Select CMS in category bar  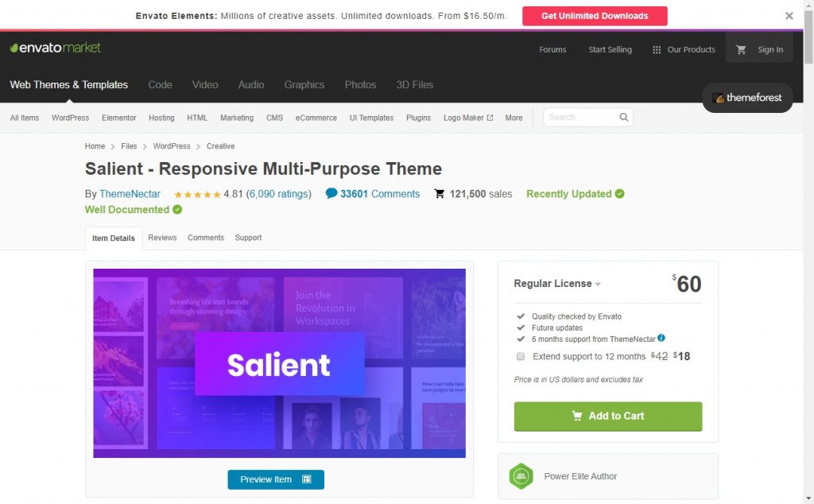click(x=274, y=118)
